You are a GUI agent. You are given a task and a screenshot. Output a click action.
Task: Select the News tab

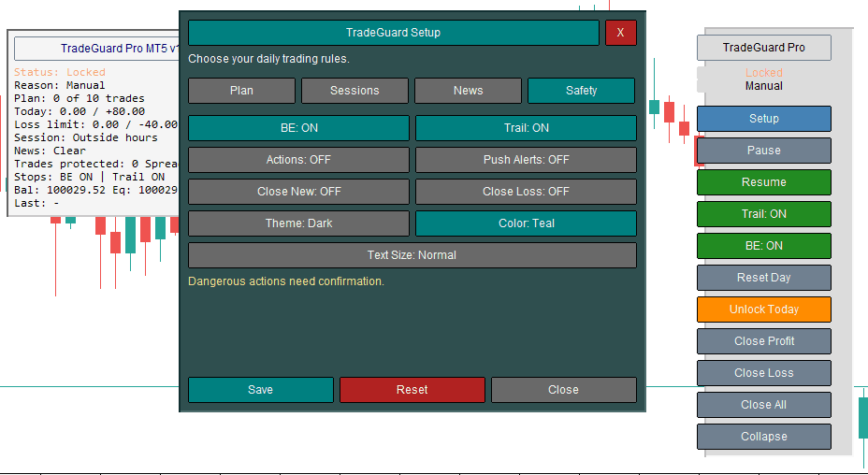[468, 91]
